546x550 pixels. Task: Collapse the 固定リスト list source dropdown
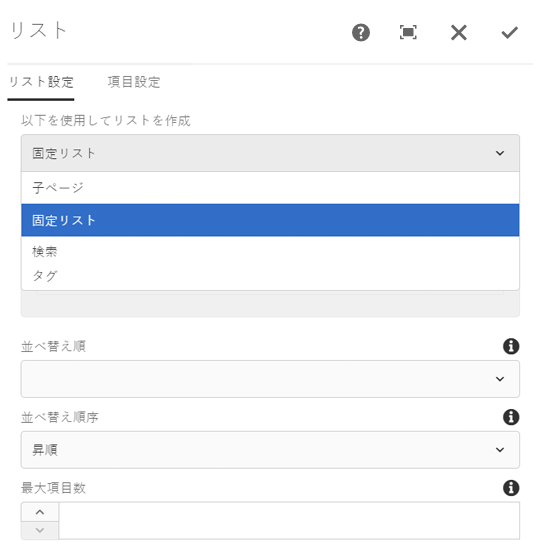pyautogui.click(x=270, y=153)
